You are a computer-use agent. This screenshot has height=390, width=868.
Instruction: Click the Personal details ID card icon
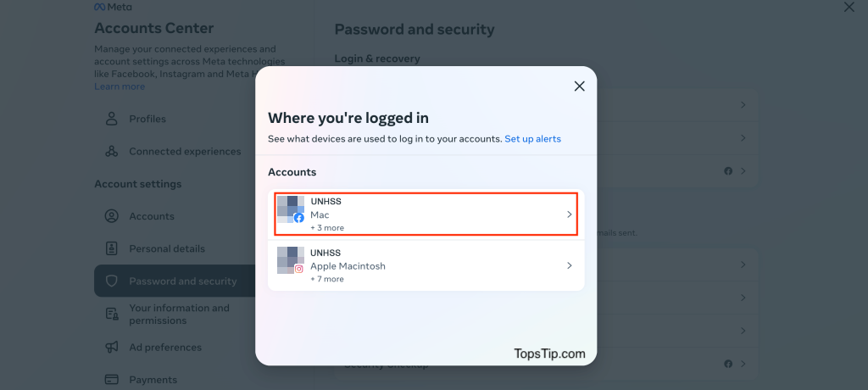(112, 248)
